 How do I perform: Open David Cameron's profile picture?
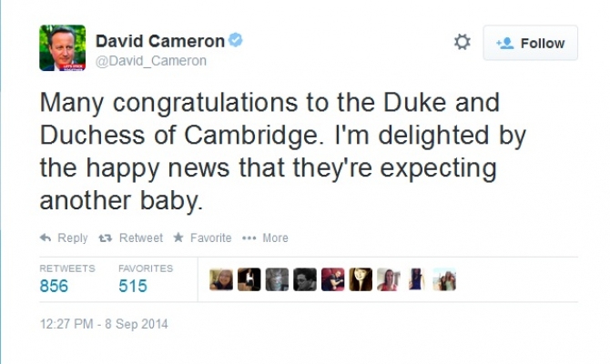(x=62, y=47)
